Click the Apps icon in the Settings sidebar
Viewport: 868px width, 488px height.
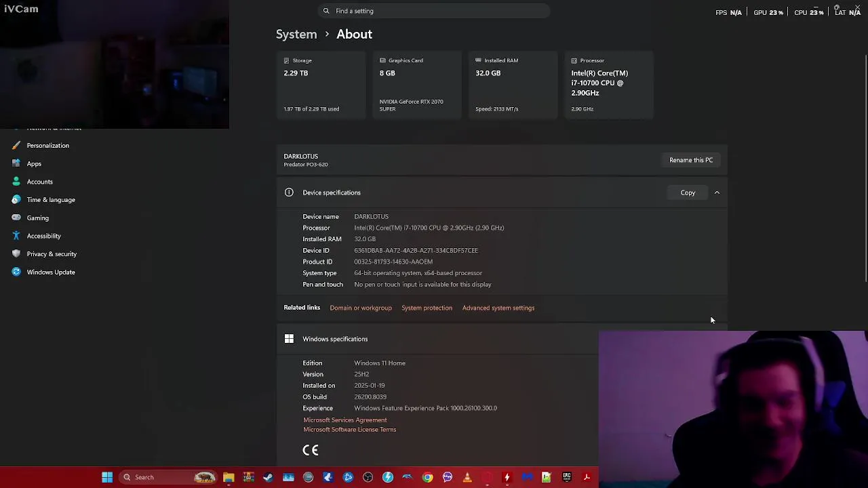pos(16,163)
